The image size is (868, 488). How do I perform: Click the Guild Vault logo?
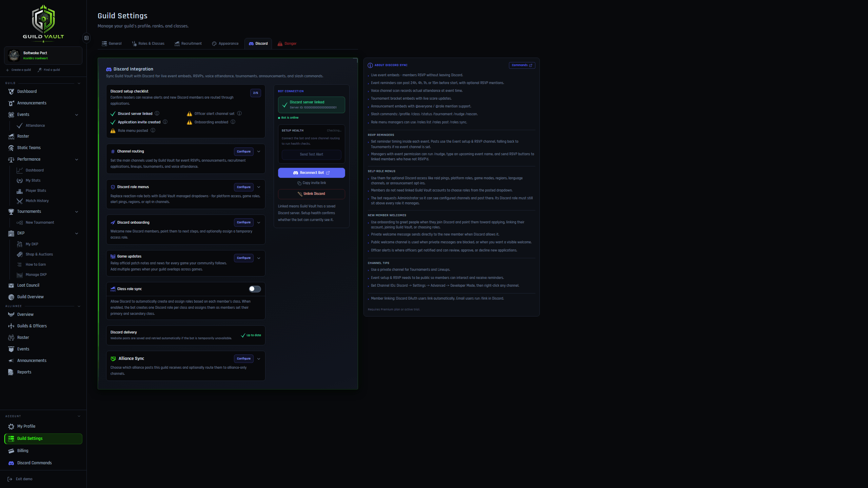click(x=43, y=23)
